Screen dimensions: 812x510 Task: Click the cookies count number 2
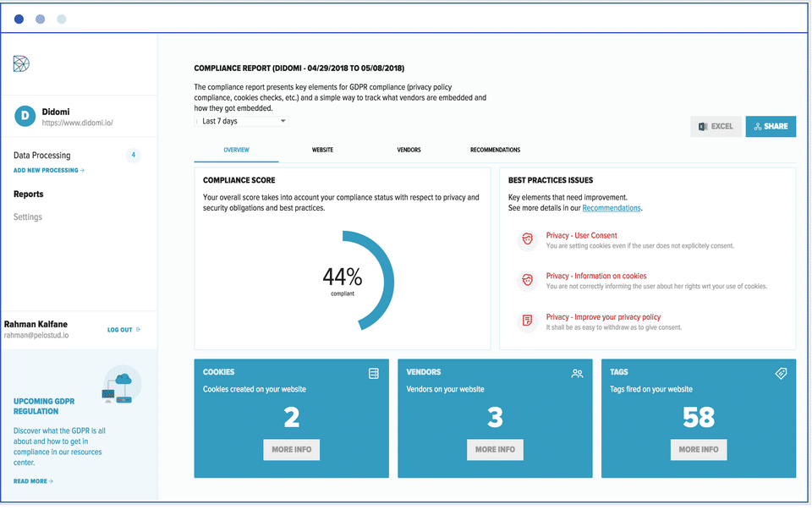click(292, 417)
